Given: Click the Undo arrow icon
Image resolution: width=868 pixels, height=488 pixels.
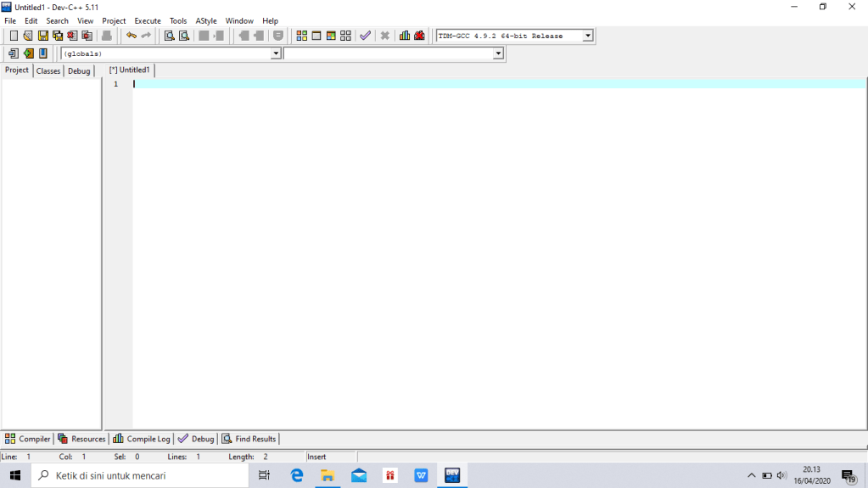Looking at the screenshot, I should (132, 36).
